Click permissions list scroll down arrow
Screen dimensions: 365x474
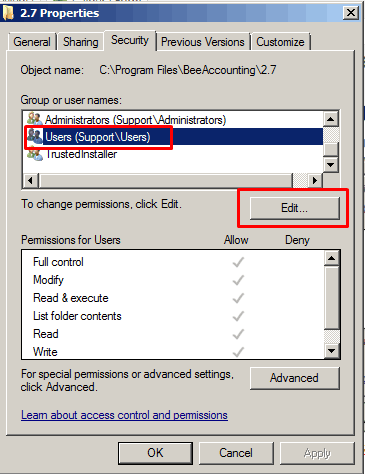pos(332,350)
